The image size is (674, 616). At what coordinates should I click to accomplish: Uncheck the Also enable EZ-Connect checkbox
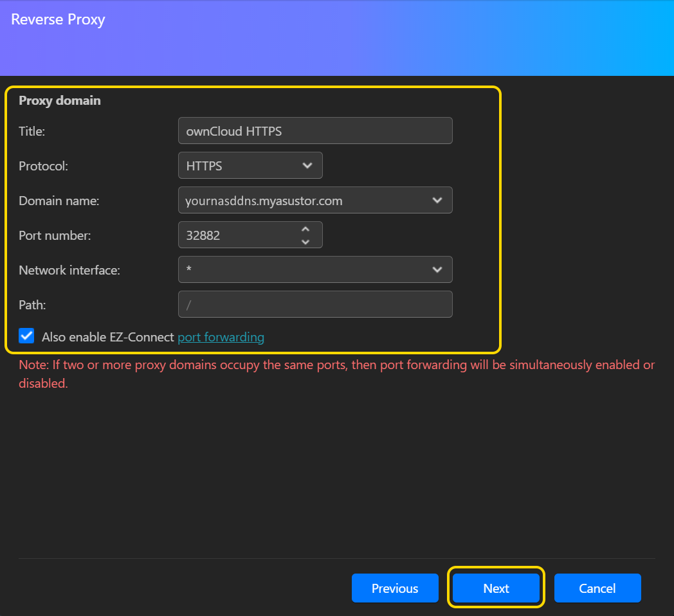(x=26, y=336)
